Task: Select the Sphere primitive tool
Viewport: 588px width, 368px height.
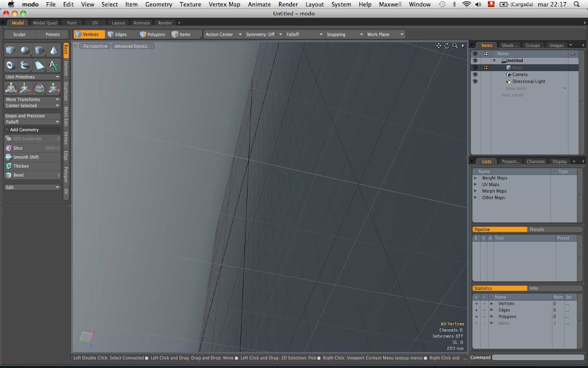Action: tap(24, 50)
